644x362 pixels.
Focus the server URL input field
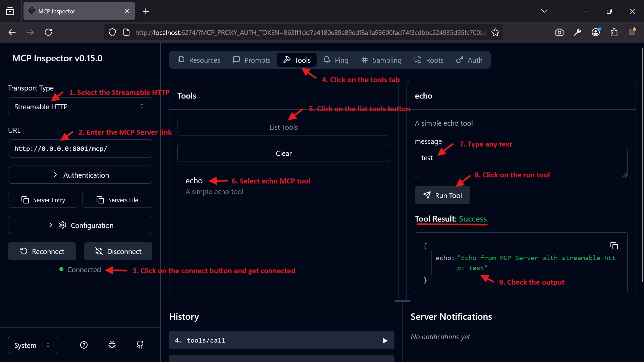click(x=80, y=148)
